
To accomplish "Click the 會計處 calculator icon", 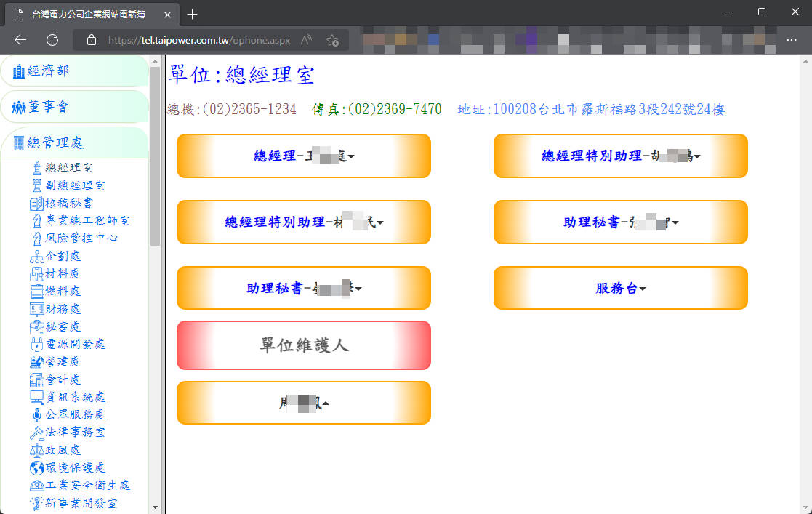I will [37, 380].
